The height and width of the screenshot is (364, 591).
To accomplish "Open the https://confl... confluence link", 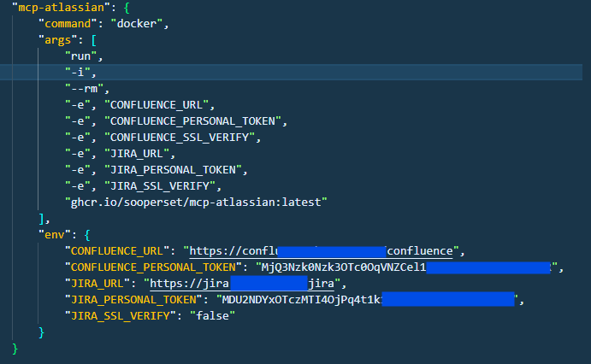I will click(x=321, y=250).
